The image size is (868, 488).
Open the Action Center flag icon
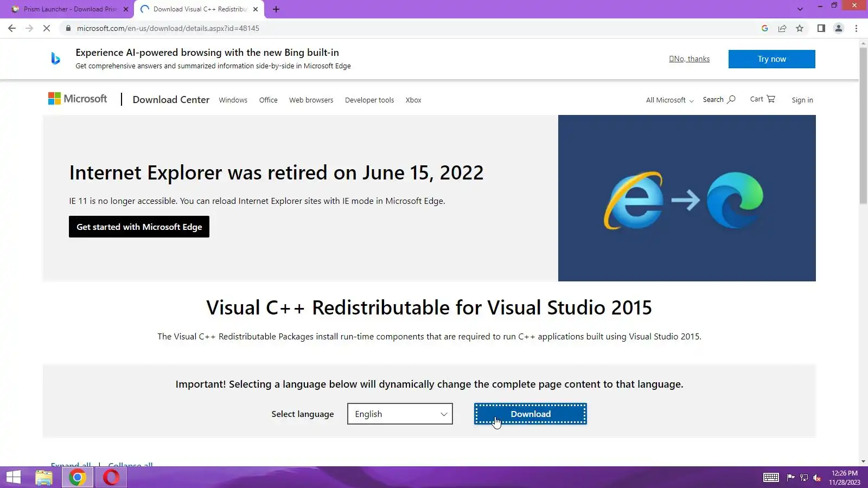pos(790,478)
